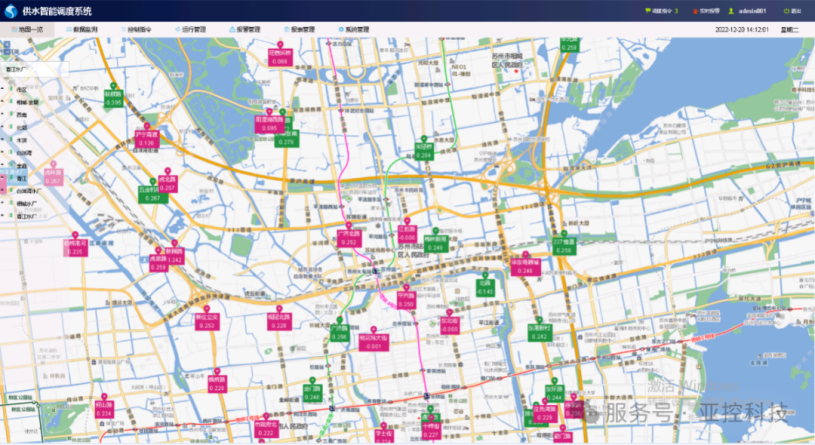Click the pink 0.095 station marker
The height and width of the screenshot is (445, 815).
coord(269,124)
